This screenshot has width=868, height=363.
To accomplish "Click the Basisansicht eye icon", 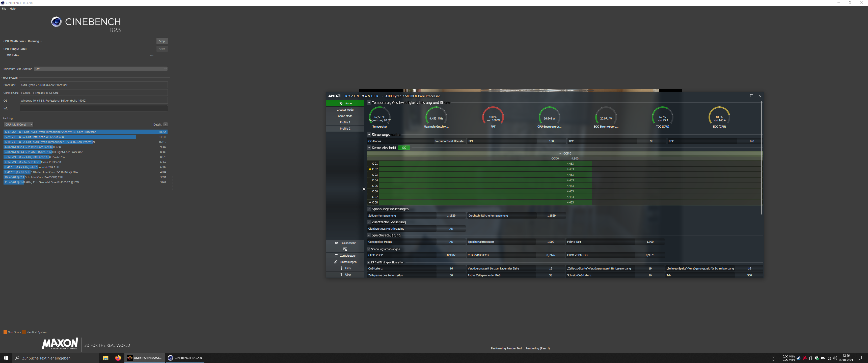I will (336, 243).
